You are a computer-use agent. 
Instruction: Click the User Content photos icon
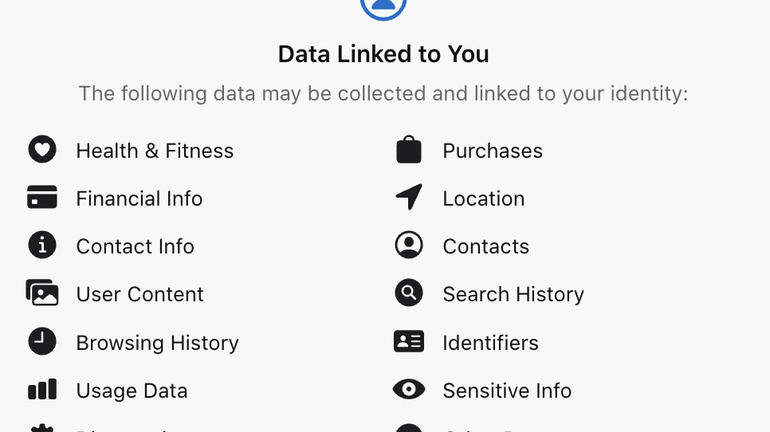click(x=42, y=294)
